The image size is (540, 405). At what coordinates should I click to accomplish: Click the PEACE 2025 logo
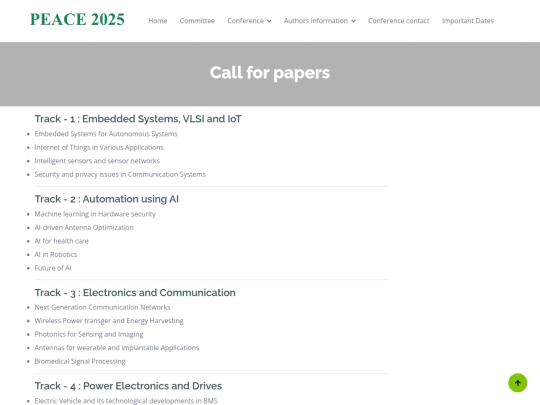pos(77,19)
